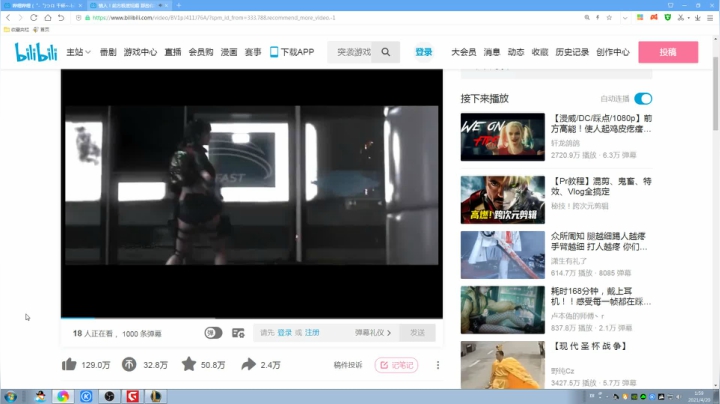Screen dimensions: 720x404
Task: Click 下载APP link
Action: [x=292, y=52]
